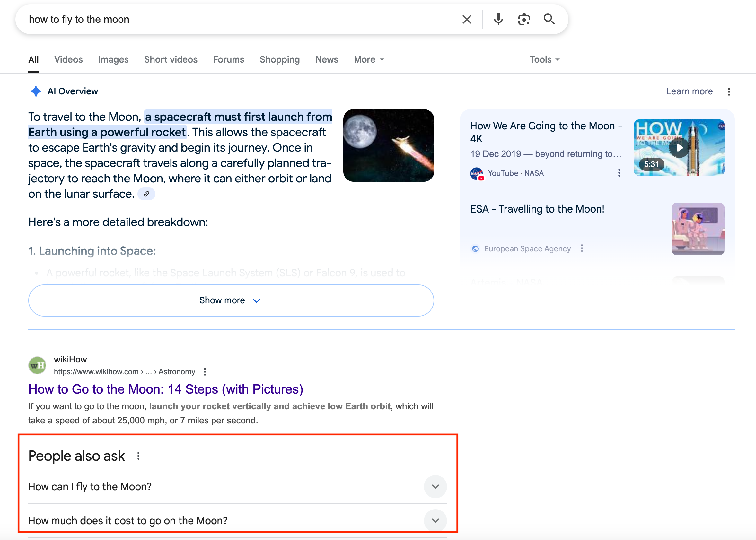
Task: Open the ESA astronauts illustration thumbnail
Action: (x=698, y=229)
